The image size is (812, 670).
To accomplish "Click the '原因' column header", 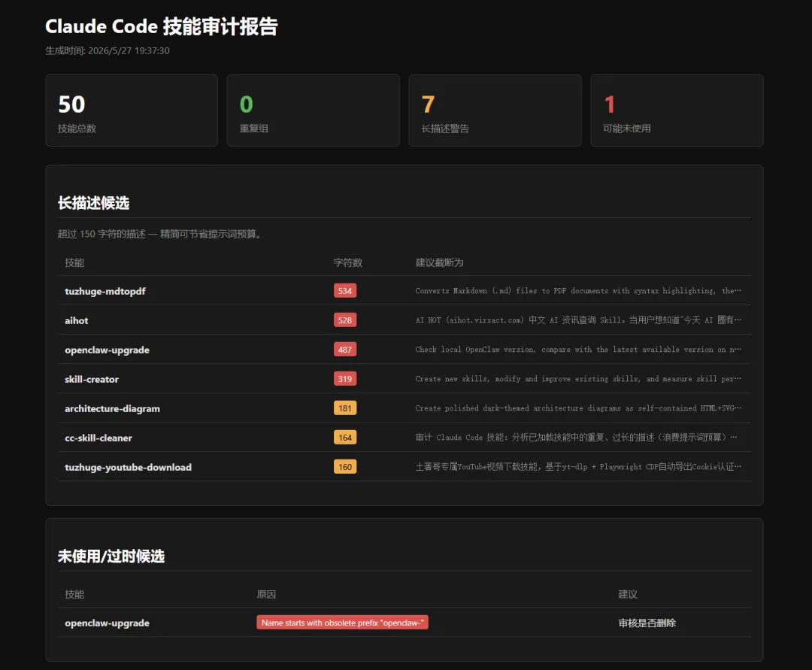I will (266, 594).
